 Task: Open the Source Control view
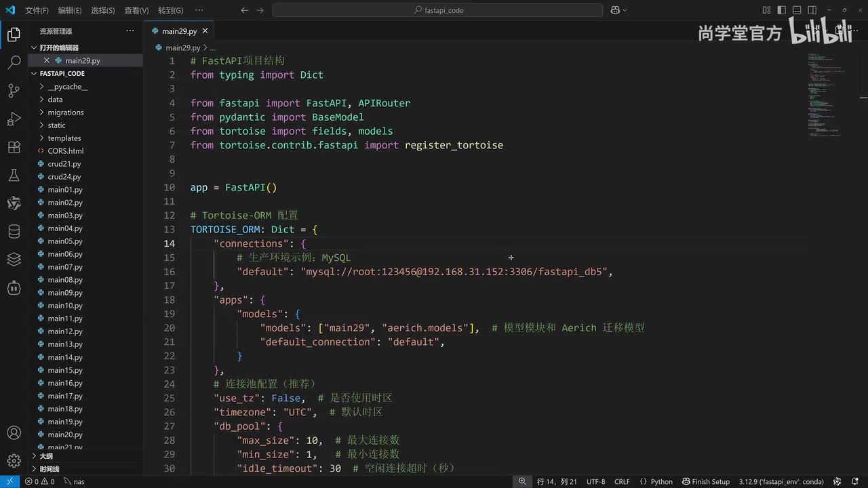[14, 91]
